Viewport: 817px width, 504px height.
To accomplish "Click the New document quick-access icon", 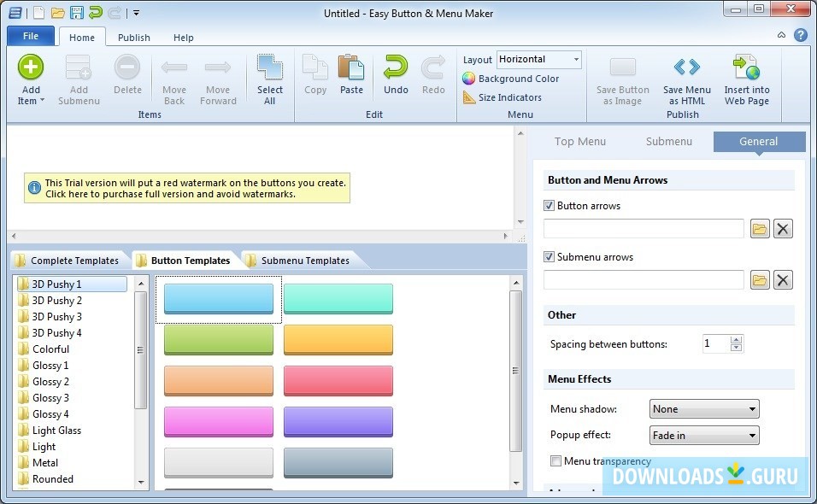I will [38, 13].
